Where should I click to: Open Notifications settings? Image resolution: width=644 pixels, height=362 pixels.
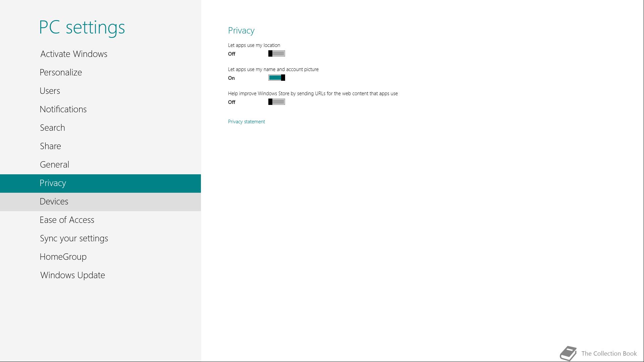[100, 109]
